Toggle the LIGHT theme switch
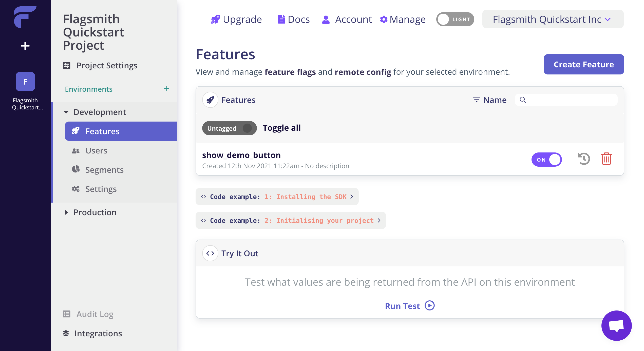The height and width of the screenshot is (351, 644). [455, 19]
